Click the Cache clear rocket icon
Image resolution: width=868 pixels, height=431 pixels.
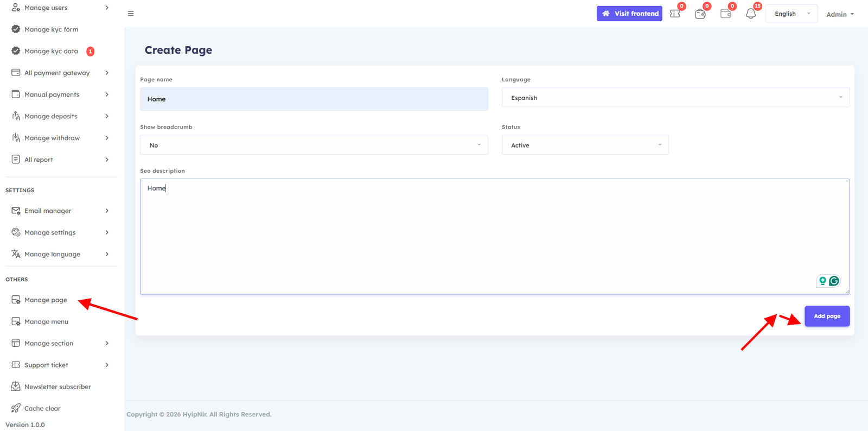click(16, 408)
